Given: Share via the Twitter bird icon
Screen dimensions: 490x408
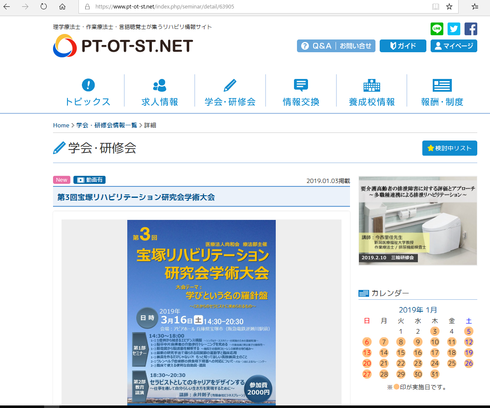Looking at the screenshot, I should tap(454, 29).
